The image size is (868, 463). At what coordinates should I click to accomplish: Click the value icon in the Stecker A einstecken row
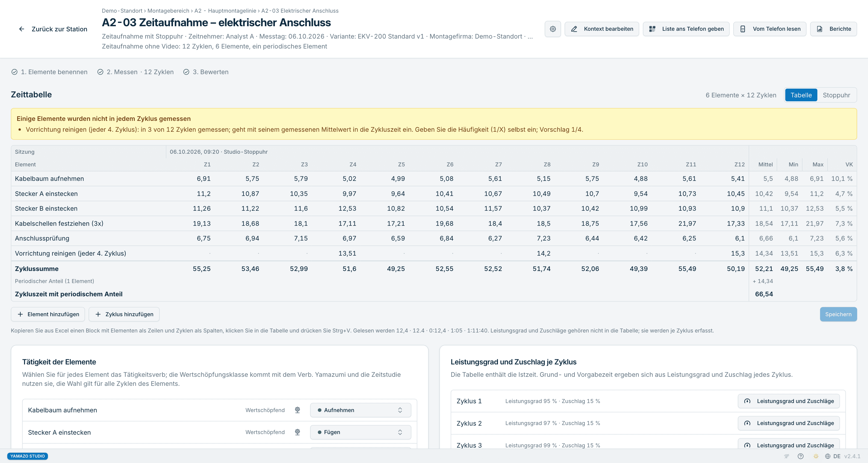tap(297, 432)
